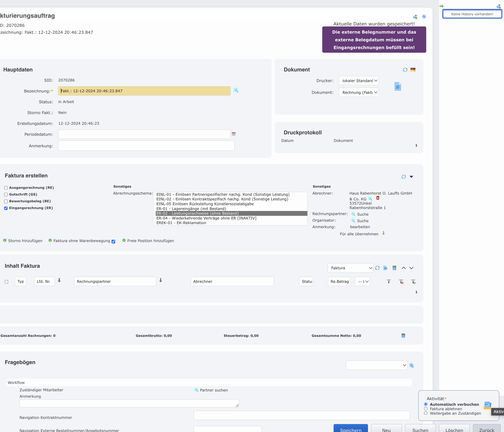
Task: Check the Ausgangsrechnung (RE) checkbox
Action: (6, 188)
